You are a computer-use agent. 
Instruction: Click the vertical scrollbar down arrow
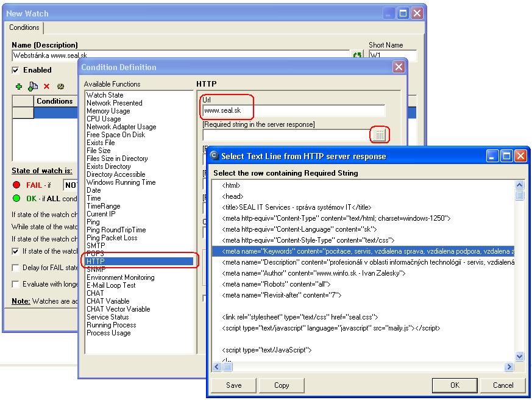(x=519, y=356)
